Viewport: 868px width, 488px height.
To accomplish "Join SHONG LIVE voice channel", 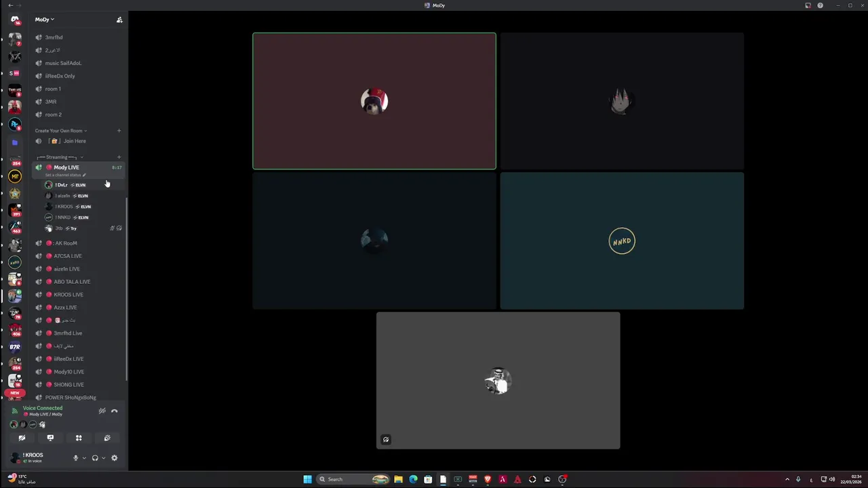I will click(x=79, y=385).
